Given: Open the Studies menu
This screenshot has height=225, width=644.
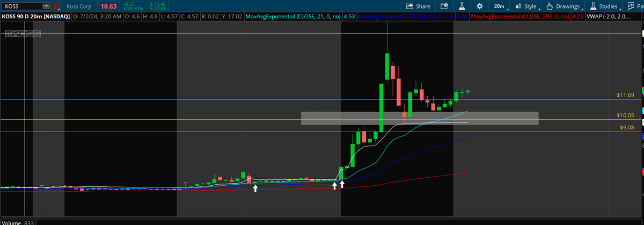Looking at the screenshot, I should (606, 6).
